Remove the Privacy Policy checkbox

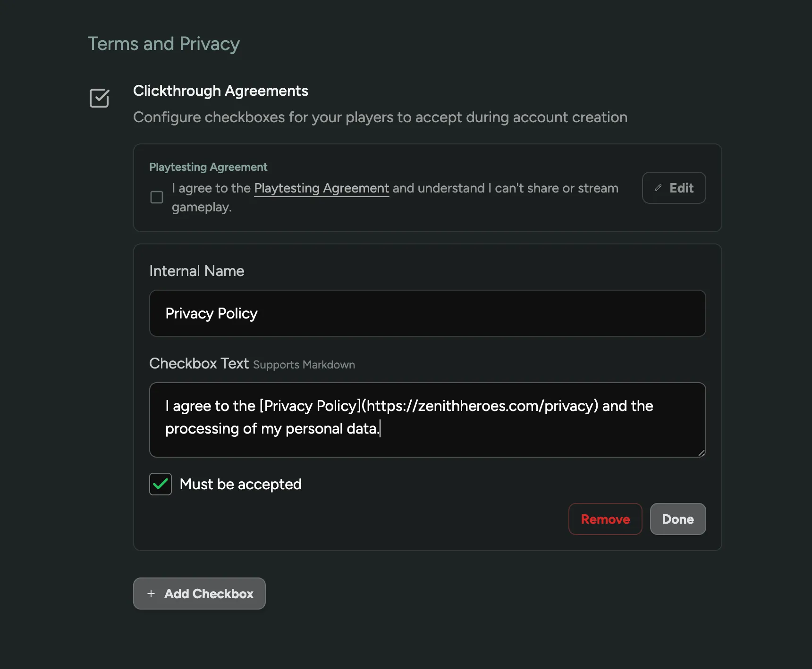point(605,519)
